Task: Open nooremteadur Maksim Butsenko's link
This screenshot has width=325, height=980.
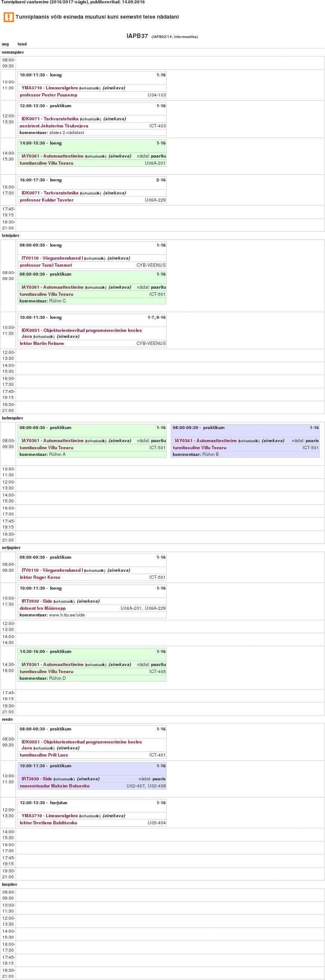Action: (54, 786)
